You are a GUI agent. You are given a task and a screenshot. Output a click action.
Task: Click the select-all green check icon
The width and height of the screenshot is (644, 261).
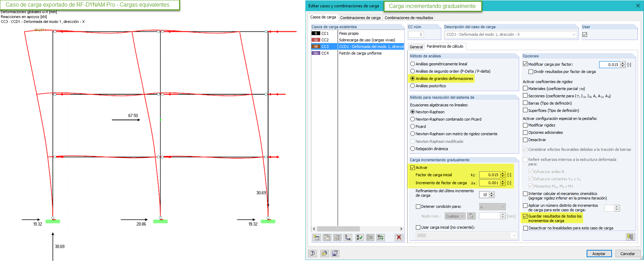359,237
